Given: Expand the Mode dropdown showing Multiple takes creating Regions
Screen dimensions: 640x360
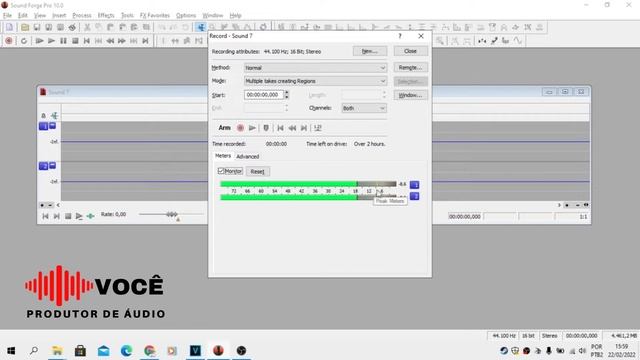Looking at the screenshot, I should pyautogui.click(x=315, y=81).
